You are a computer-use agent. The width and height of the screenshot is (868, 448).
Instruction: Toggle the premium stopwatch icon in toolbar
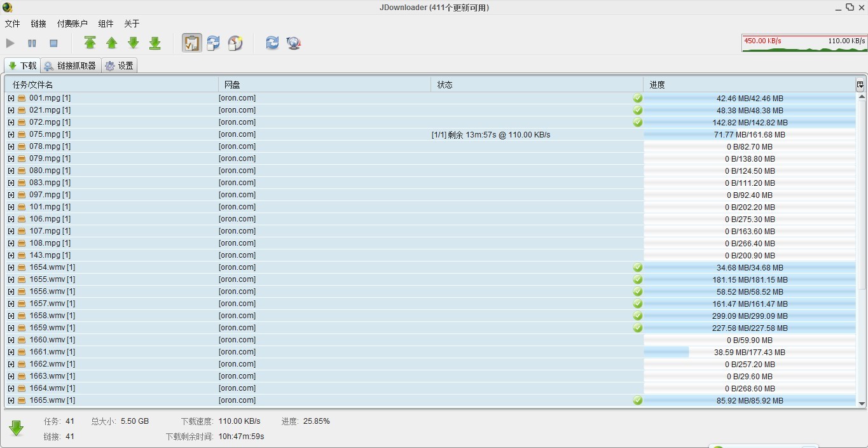point(235,43)
